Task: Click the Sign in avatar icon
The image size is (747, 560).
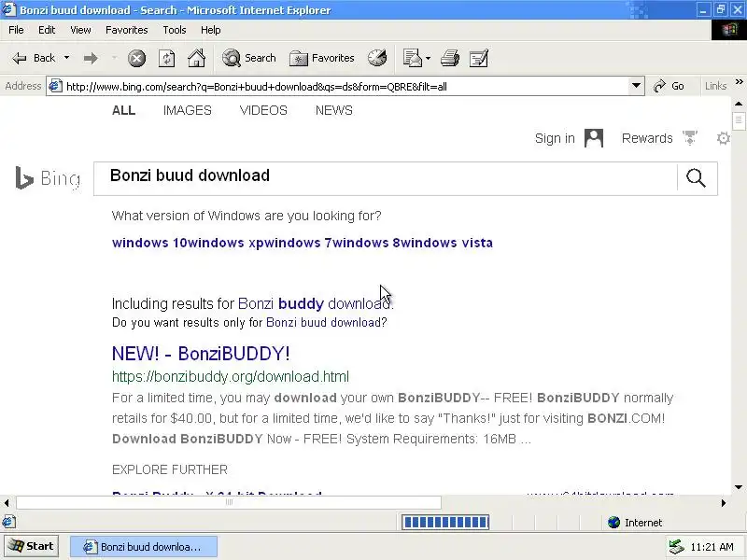Action: pyautogui.click(x=594, y=138)
